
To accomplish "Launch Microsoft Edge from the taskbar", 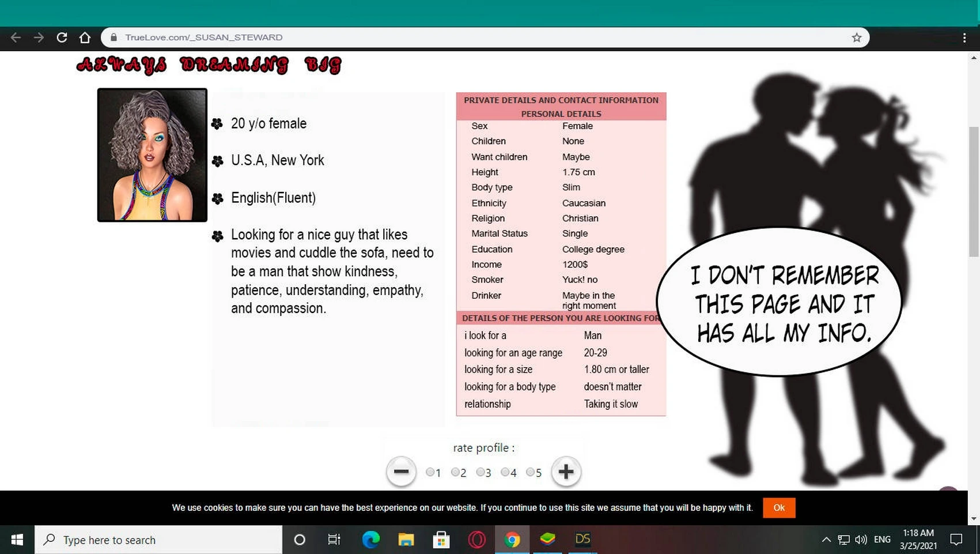I will click(x=370, y=540).
